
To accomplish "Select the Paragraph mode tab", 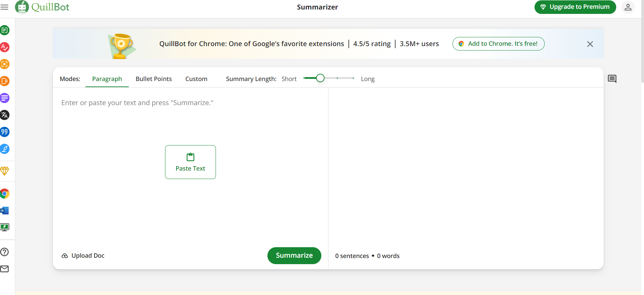I will click(107, 79).
